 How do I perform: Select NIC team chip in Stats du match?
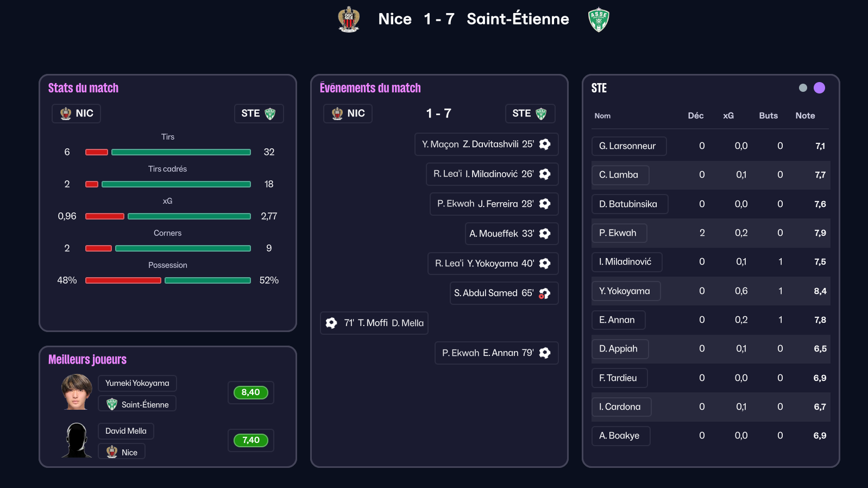point(77,114)
